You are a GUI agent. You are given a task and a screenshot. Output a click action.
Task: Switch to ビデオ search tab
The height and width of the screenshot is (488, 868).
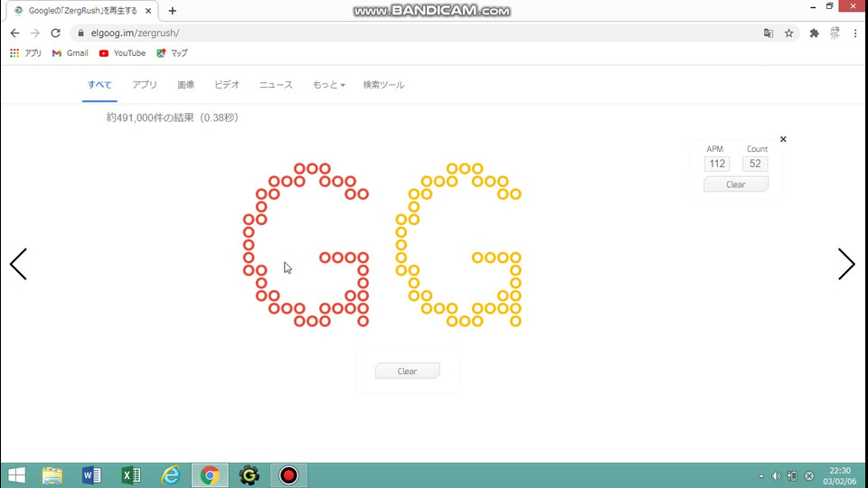point(227,85)
